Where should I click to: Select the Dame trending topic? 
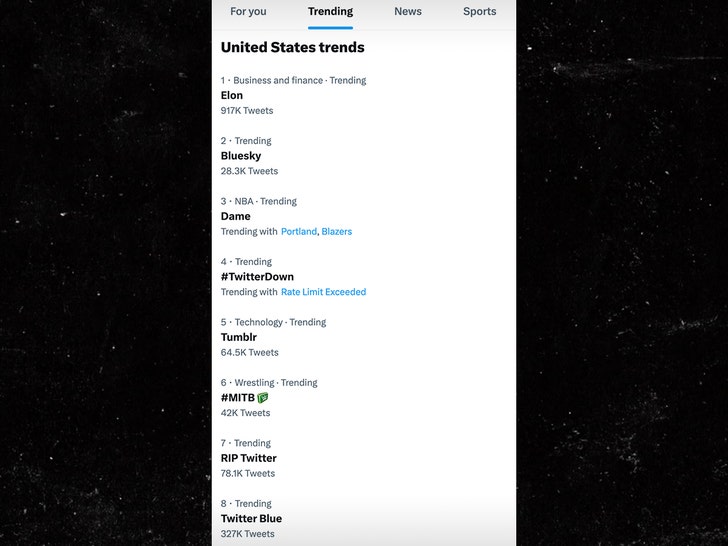(236, 216)
